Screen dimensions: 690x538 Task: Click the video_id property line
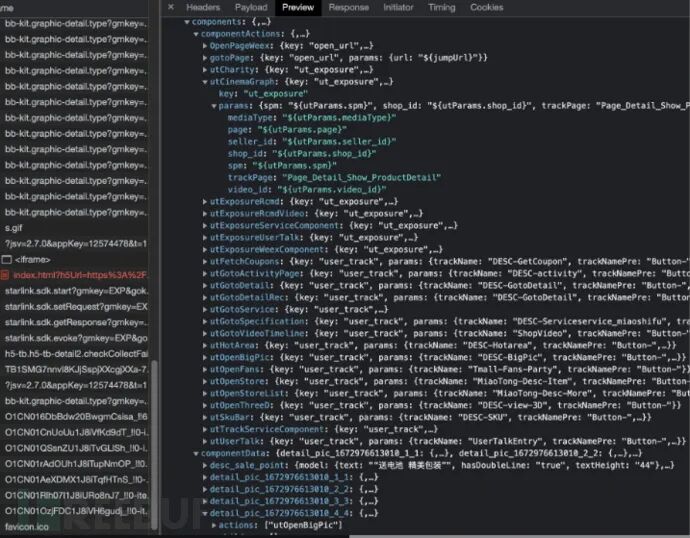pos(307,190)
